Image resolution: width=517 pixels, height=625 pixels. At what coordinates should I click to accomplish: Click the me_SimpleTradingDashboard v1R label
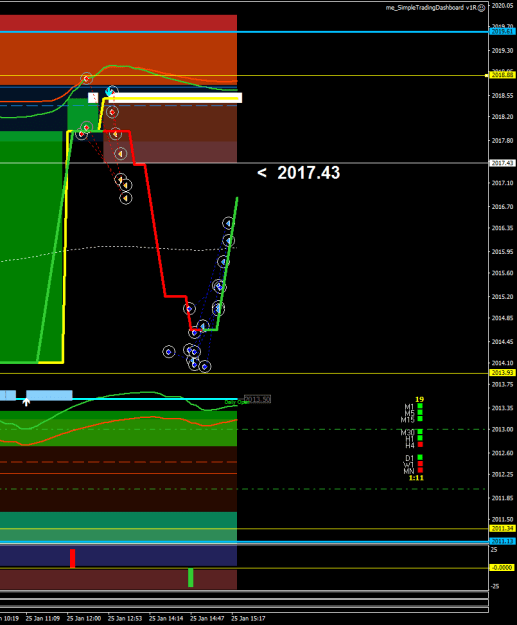(431, 8)
